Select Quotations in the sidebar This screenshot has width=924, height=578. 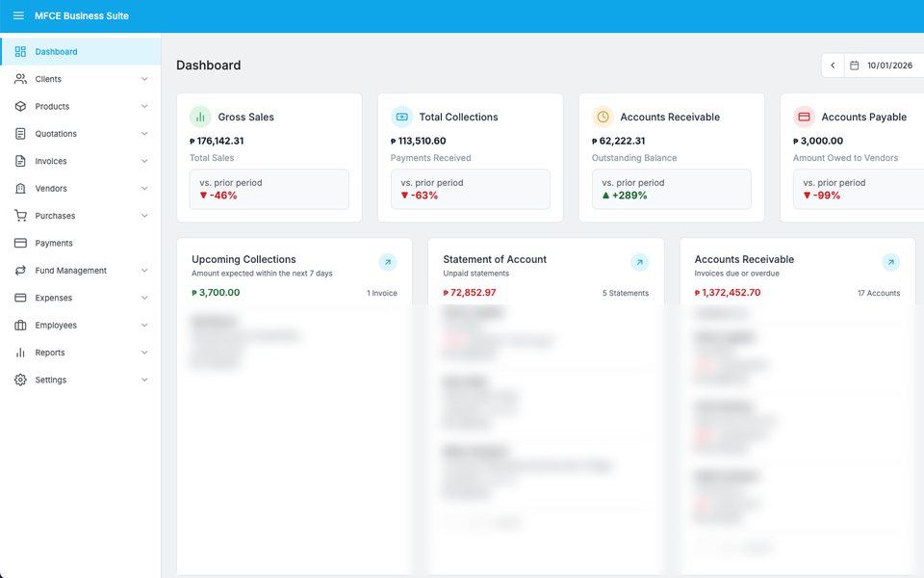tap(80, 134)
